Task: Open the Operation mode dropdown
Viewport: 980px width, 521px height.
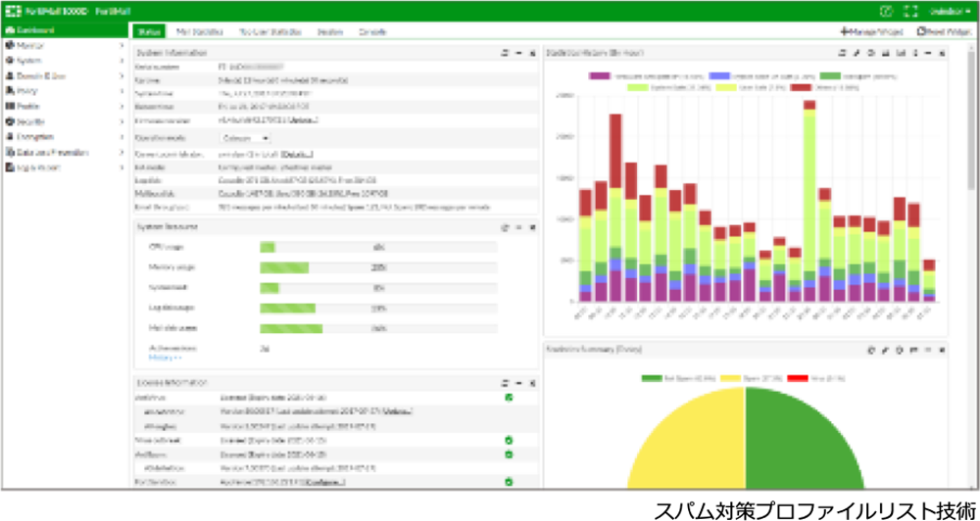Action: [x=245, y=138]
